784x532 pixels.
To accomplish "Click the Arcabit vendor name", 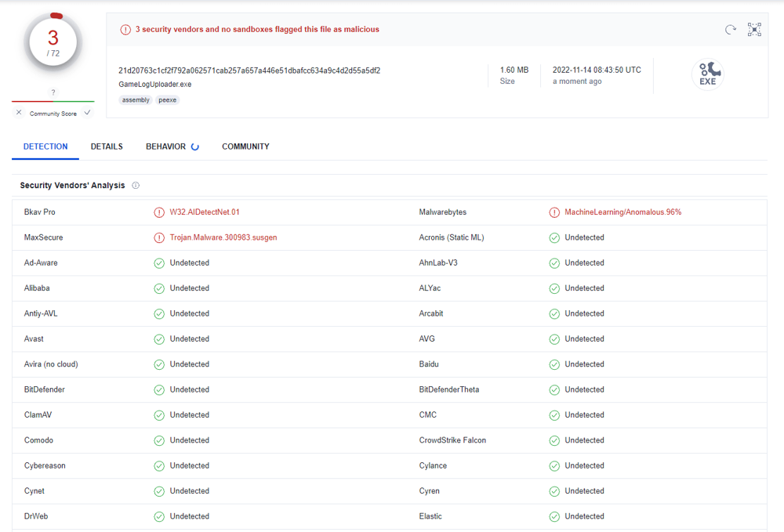I will pyautogui.click(x=431, y=313).
